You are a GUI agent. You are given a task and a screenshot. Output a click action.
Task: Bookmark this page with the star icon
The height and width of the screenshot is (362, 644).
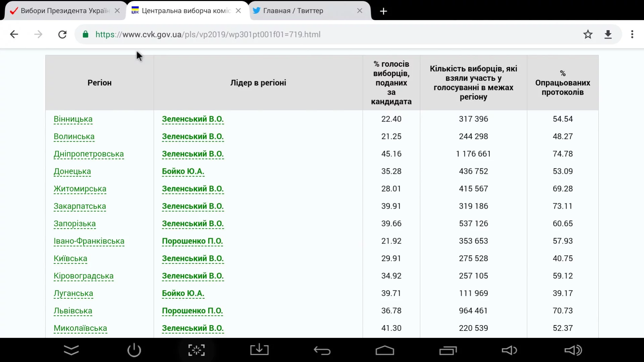[588, 34]
